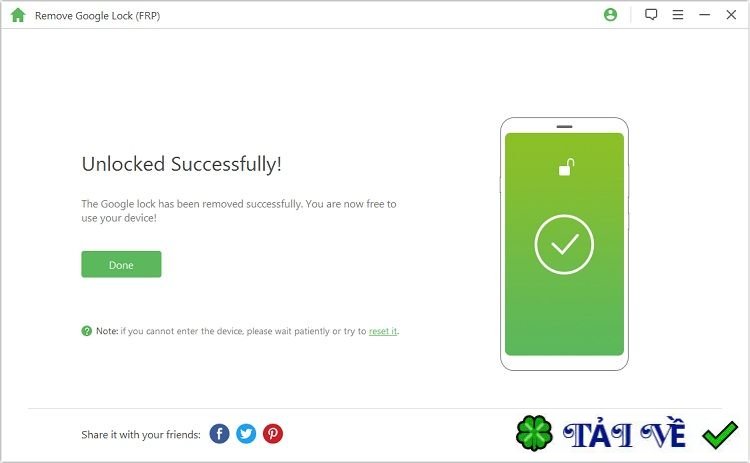Share on Facebook
The image size is (750, 463).
220,434
